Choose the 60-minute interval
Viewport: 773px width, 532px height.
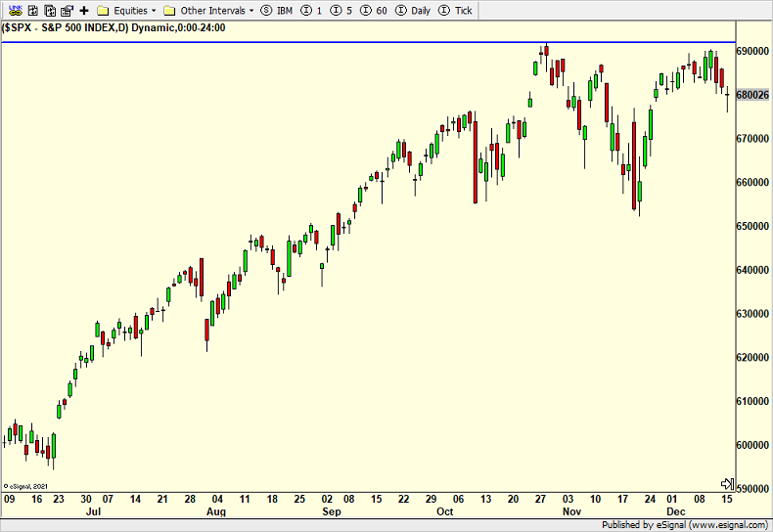click(374, 11)
